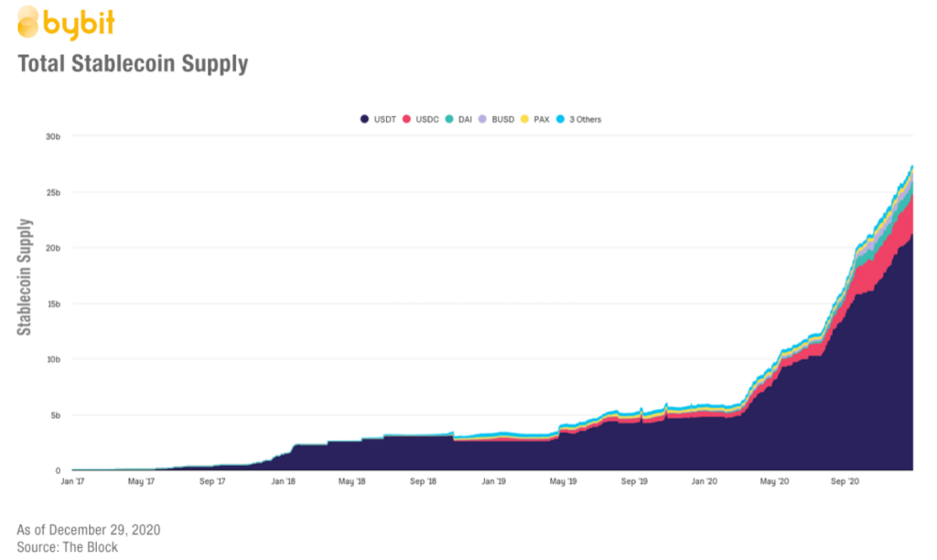Toggle the PAX legend label
This screenshot has width=937, height=560.
tap(542, 120)
